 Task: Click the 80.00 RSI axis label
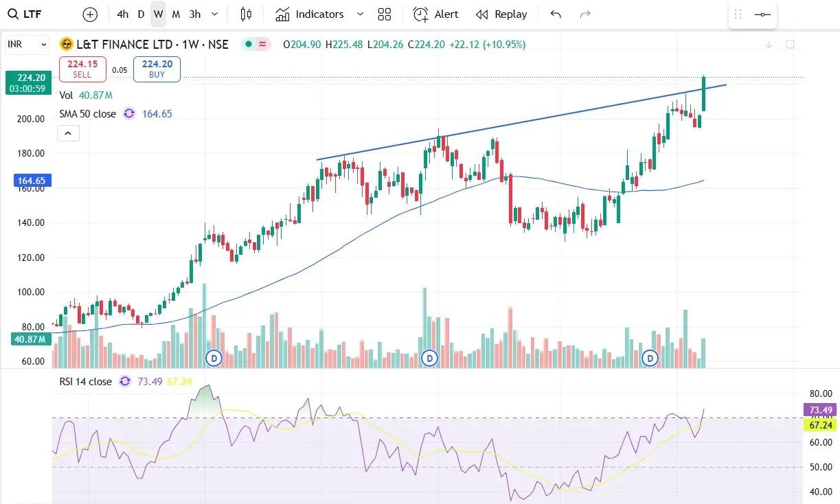(821, 393)
